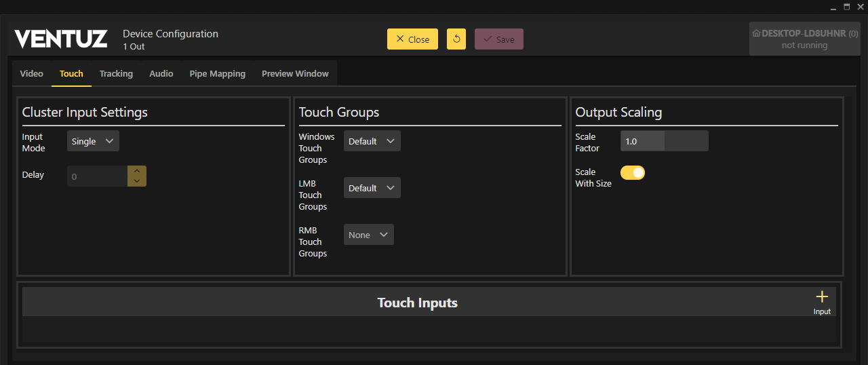
Task: Add a new touch input with plus icon
Action: click(822, 301)
